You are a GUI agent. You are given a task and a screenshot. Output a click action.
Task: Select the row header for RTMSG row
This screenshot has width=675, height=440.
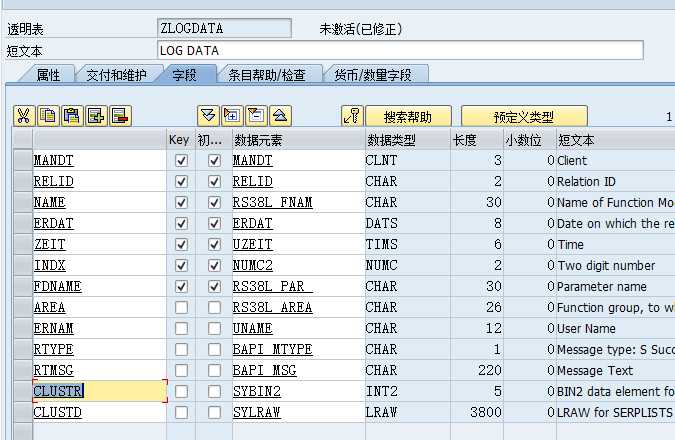point(23,370)
